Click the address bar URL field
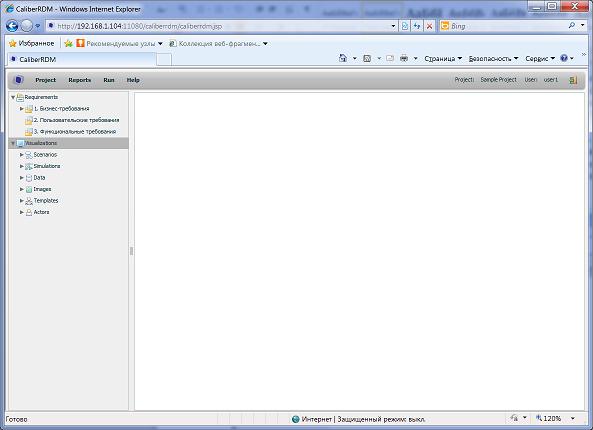Viewport: 593px width, 430px height. (221, 26)
